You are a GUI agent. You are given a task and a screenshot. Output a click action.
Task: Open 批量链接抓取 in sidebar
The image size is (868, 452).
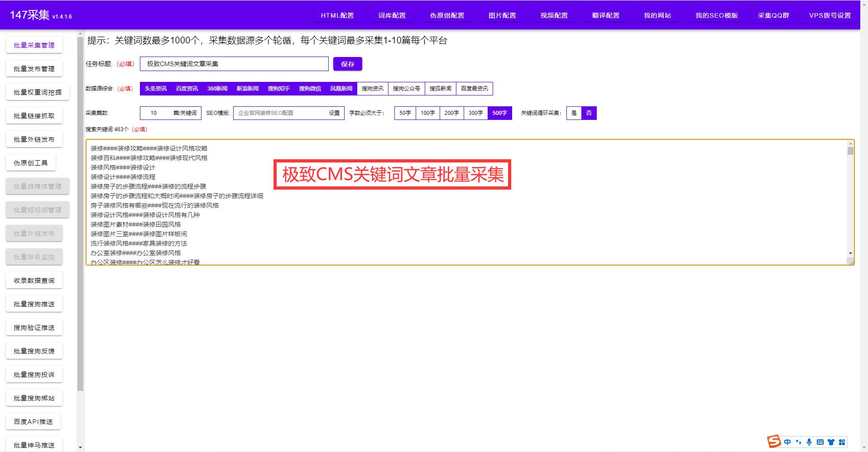(x=34, y=116)
